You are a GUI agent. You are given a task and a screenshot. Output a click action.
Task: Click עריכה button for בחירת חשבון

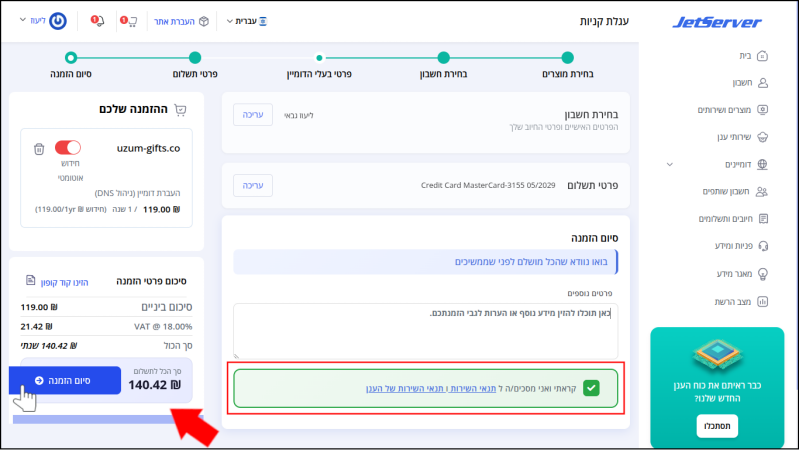[x=253, y=115]
